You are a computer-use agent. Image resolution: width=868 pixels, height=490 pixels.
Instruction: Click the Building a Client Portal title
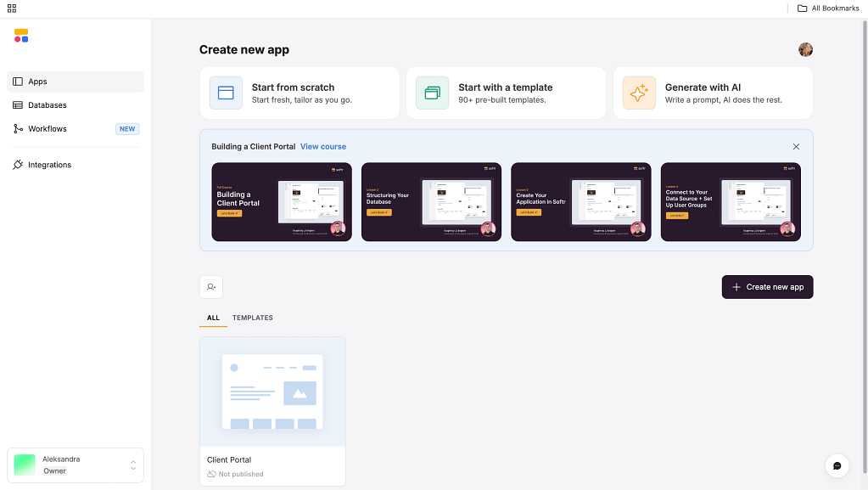(x=254, y=146)
